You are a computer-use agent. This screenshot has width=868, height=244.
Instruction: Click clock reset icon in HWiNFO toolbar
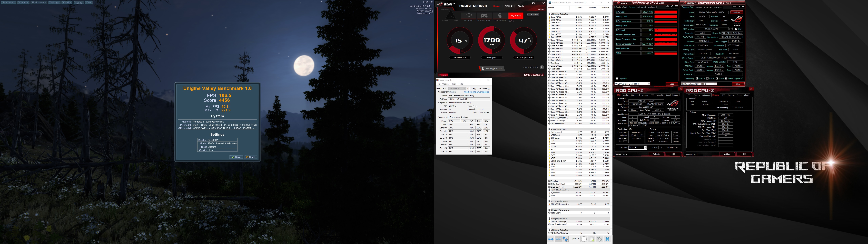tap(584, 239)
